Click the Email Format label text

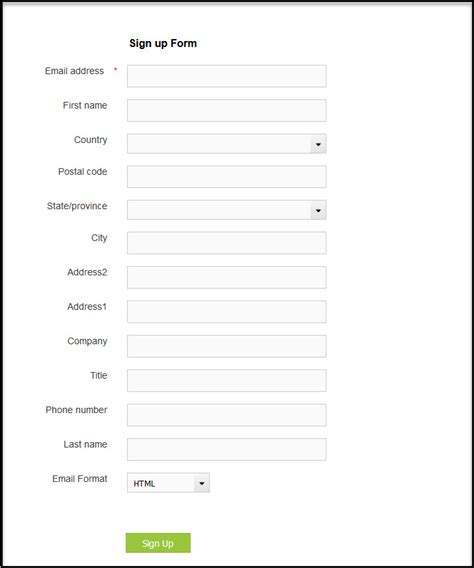pyautogui.click(x=80, y=479)
